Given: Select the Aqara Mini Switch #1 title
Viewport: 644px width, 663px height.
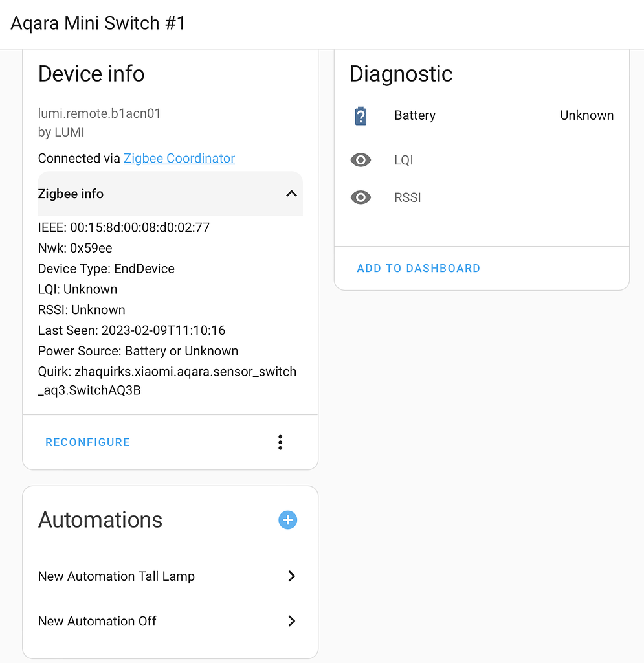Looking at the screenshot, I should pos(97,23).
